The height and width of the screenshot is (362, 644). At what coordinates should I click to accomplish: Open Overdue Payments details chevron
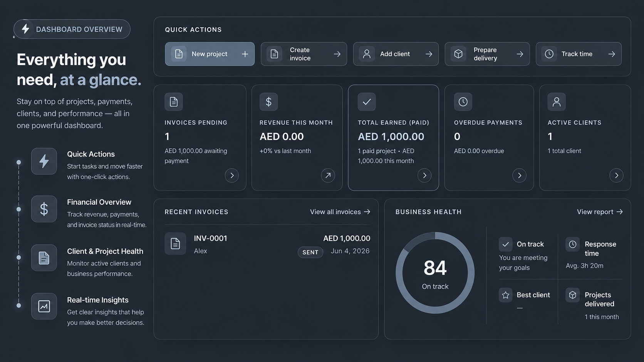point(519,175)
